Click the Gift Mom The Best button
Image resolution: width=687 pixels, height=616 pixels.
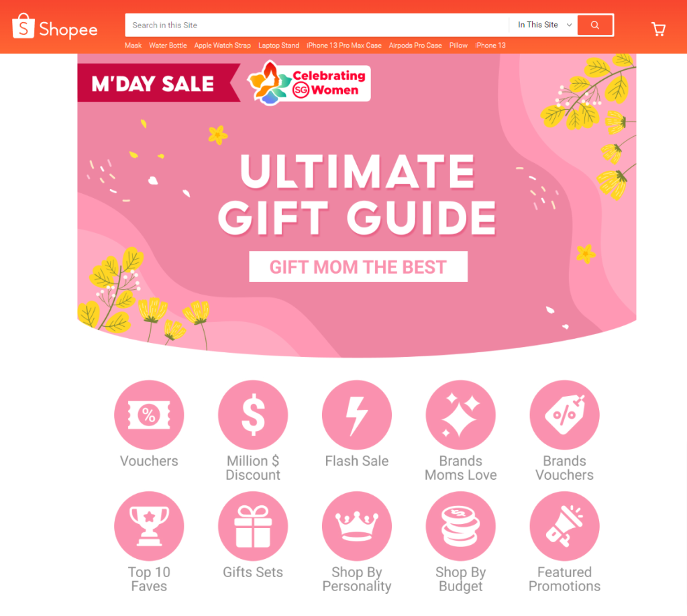(x=358, y=266)
